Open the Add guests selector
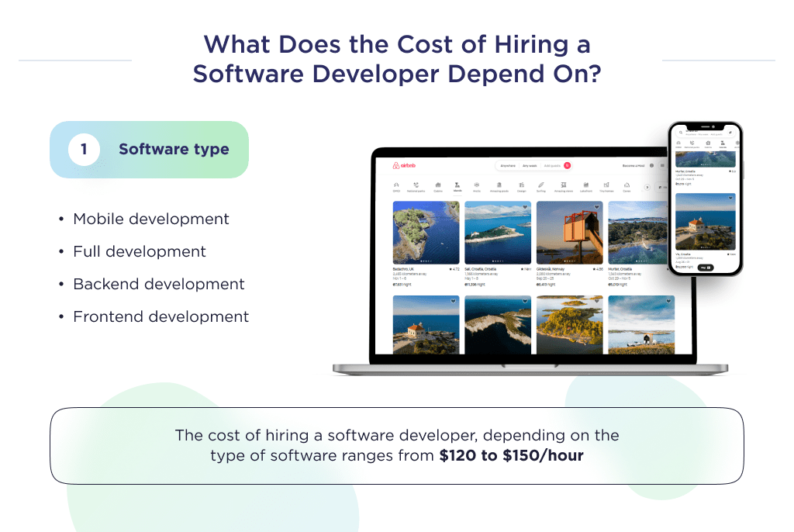794x532 pixels. pyautogui.click(x=551, y=165)
